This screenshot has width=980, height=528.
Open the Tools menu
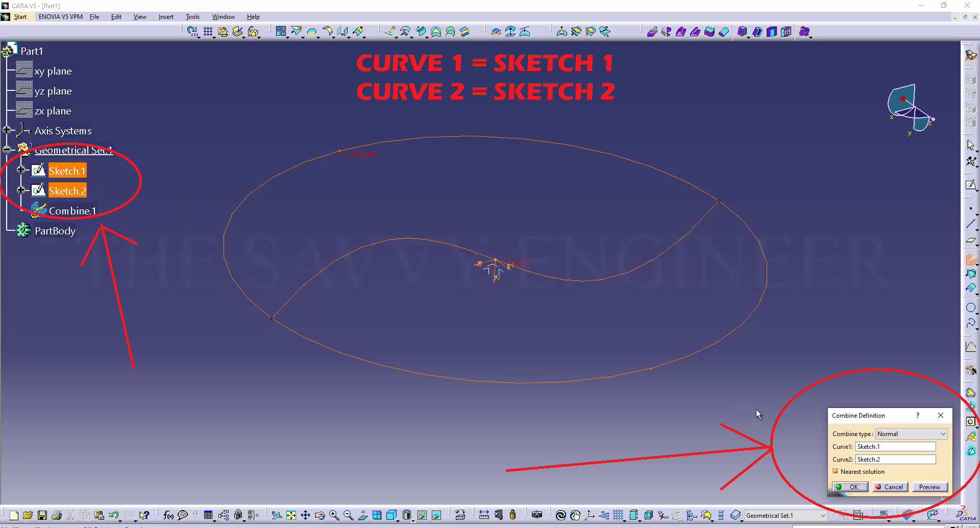192,17
